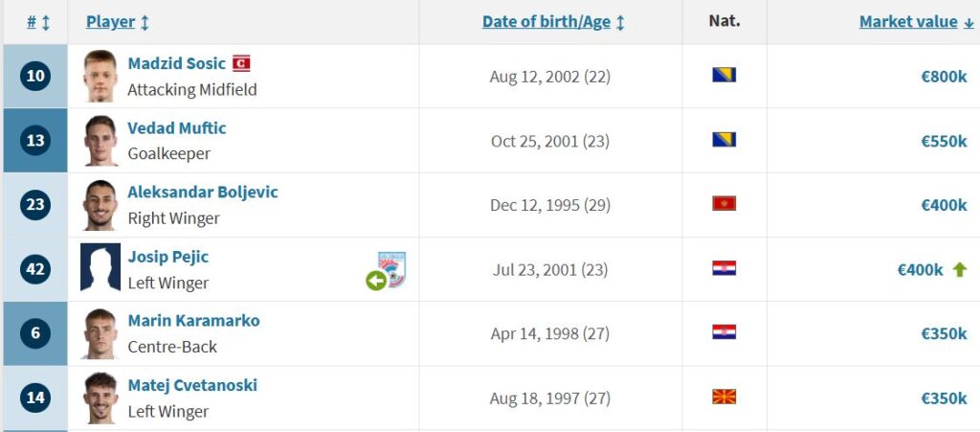Click the Bosnia flag in Madzid Sosic's row
980x432 pixels.
pyautogui.click(x=724, y=75)
